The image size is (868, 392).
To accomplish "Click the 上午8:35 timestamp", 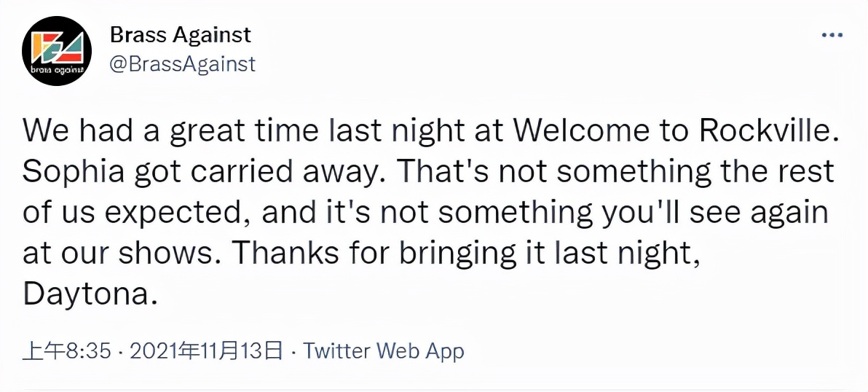I will [x=66, y=351].
